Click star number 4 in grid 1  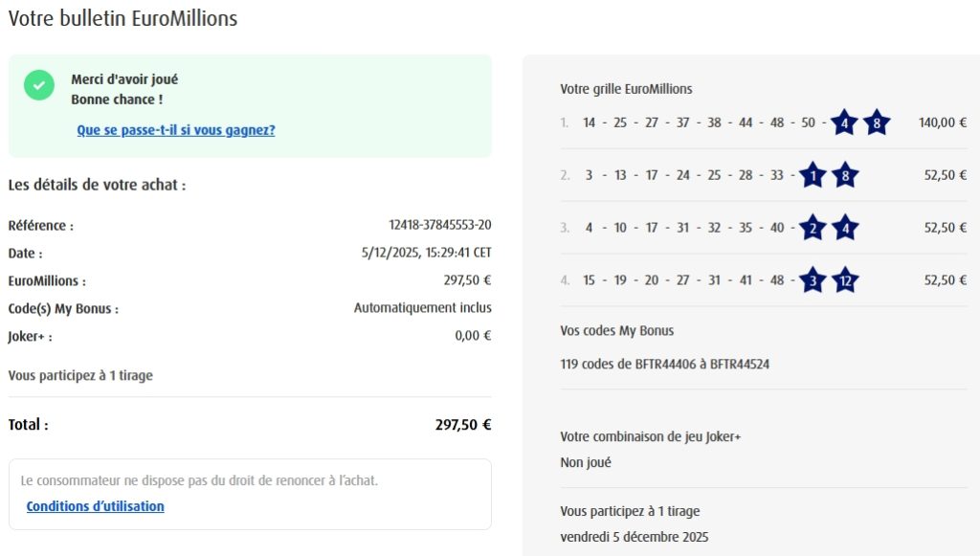843,122
